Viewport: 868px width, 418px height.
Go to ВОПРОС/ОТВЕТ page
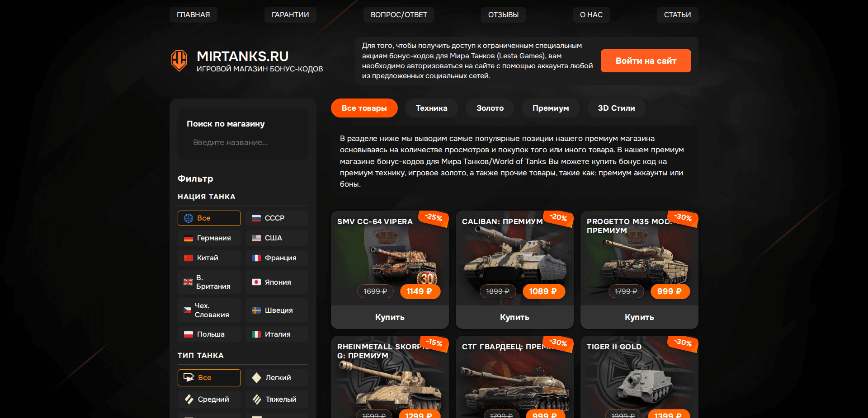click(399, 15)
